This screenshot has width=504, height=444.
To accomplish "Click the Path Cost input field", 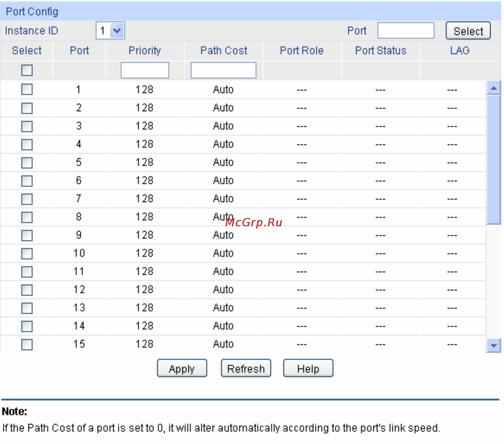I will coord(223,70).
